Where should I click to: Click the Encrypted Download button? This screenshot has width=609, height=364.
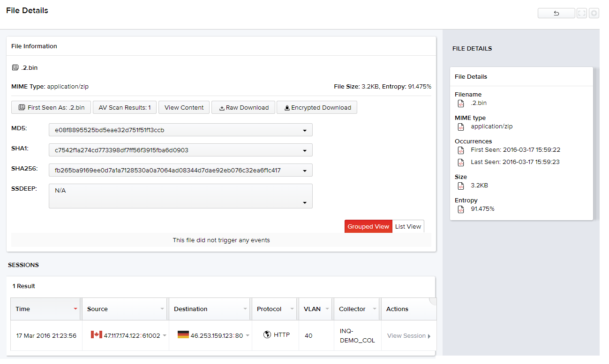[x=317, y=107]
